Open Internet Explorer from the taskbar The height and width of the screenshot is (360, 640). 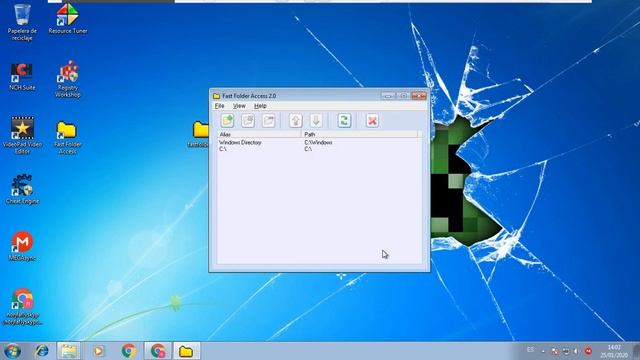click(x=42, y=351)
